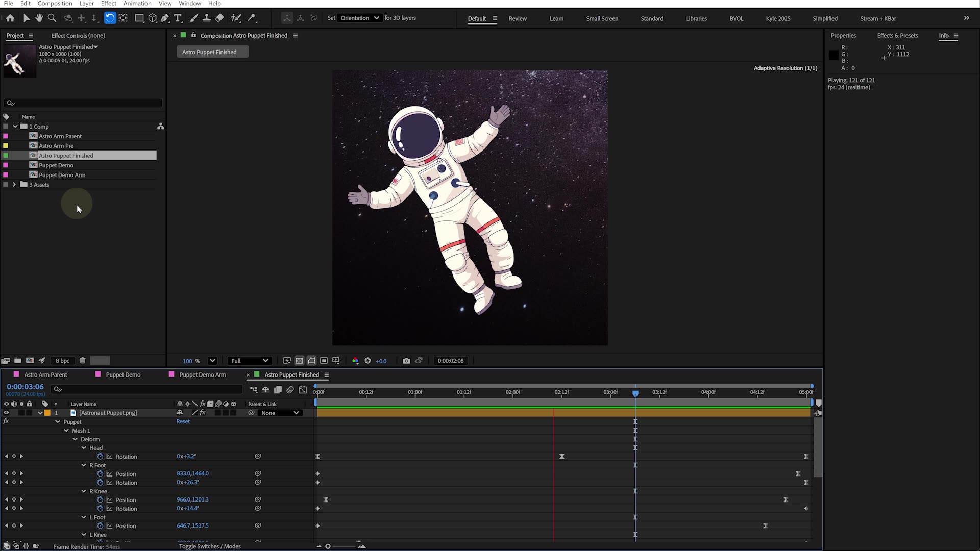Image resolution: width=980 pixels, height=551 pixels.
Task: Open the Animation menu
Action: point(137,4)
